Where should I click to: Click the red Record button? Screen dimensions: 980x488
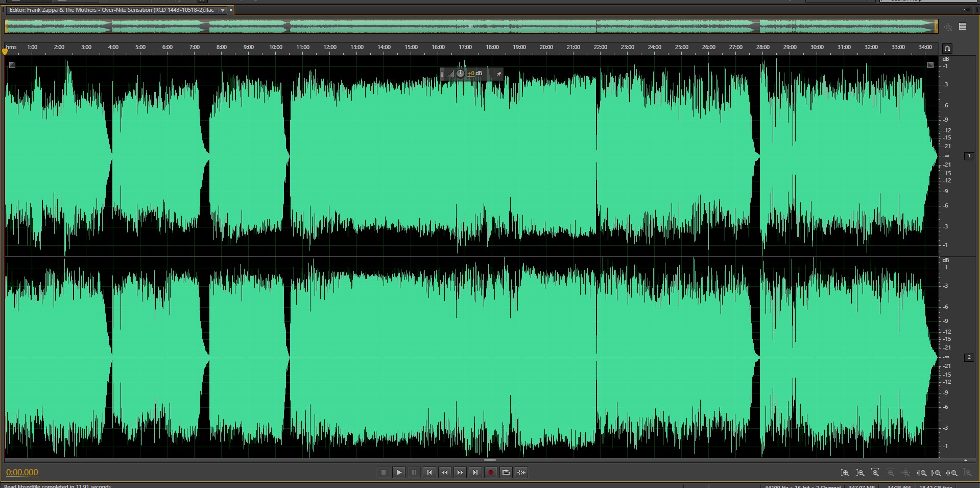coord(490,473)
